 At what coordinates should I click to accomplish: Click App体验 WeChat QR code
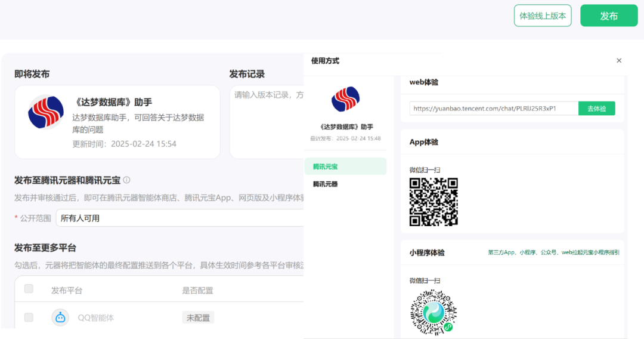coord(434,202)
